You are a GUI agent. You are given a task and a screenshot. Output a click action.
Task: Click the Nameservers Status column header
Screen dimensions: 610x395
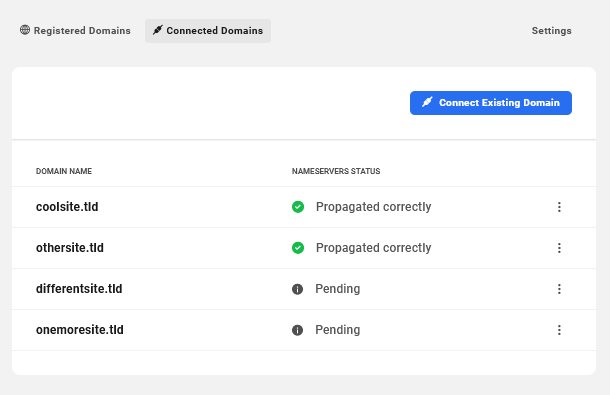pos(336,171)
